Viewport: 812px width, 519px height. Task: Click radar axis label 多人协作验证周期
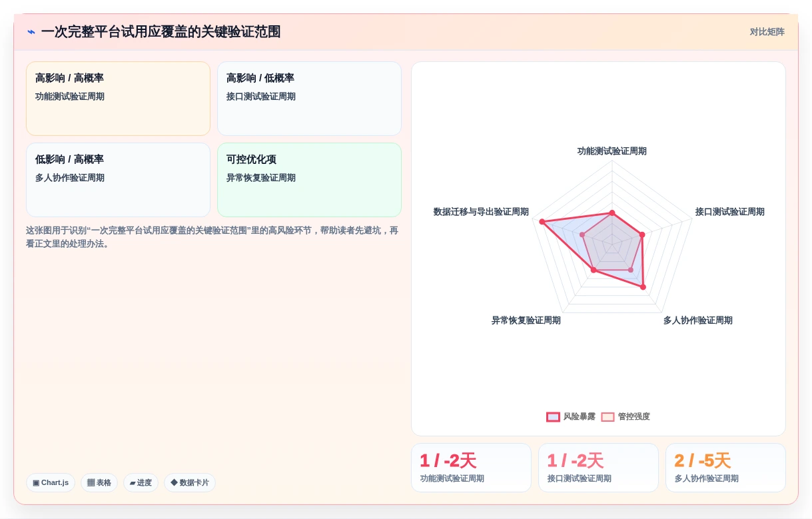point(697,320)
